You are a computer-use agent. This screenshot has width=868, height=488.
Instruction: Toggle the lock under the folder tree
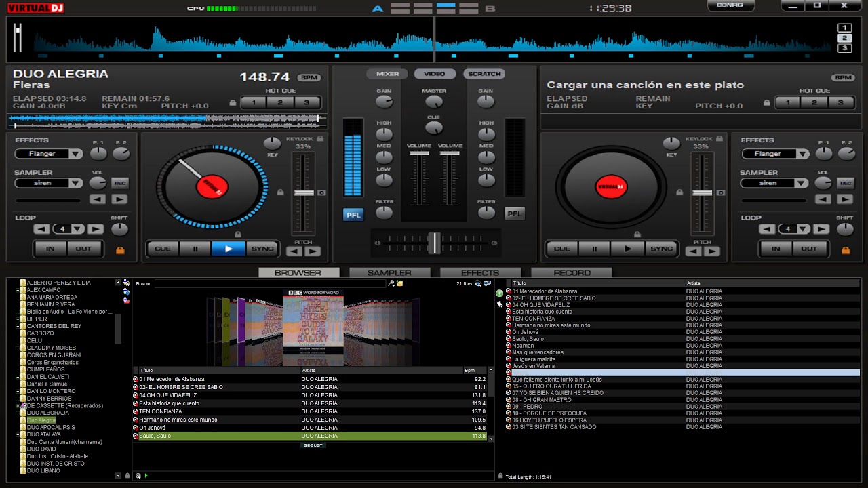[127, 476]
